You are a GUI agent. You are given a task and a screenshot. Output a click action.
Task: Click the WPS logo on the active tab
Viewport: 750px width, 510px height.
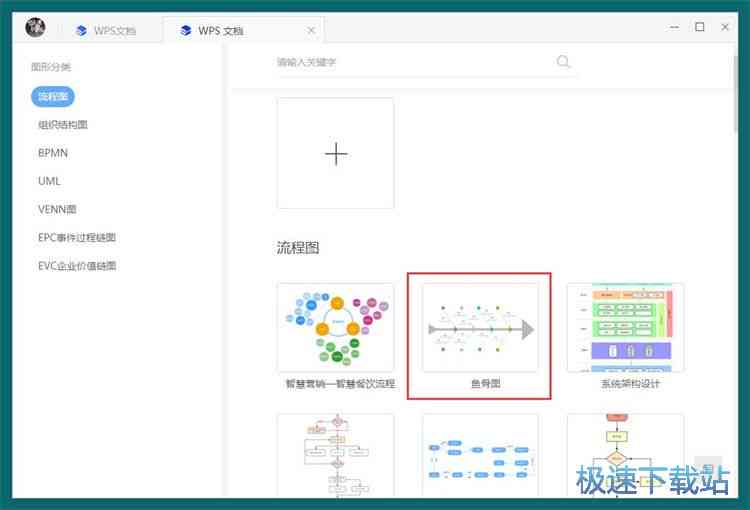186,31
